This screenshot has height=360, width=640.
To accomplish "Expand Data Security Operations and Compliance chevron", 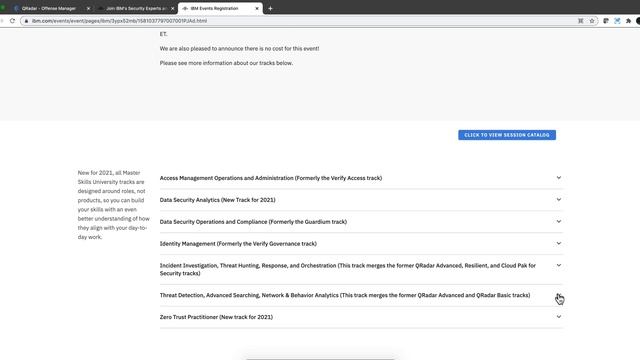I will [x=559, y=222].
